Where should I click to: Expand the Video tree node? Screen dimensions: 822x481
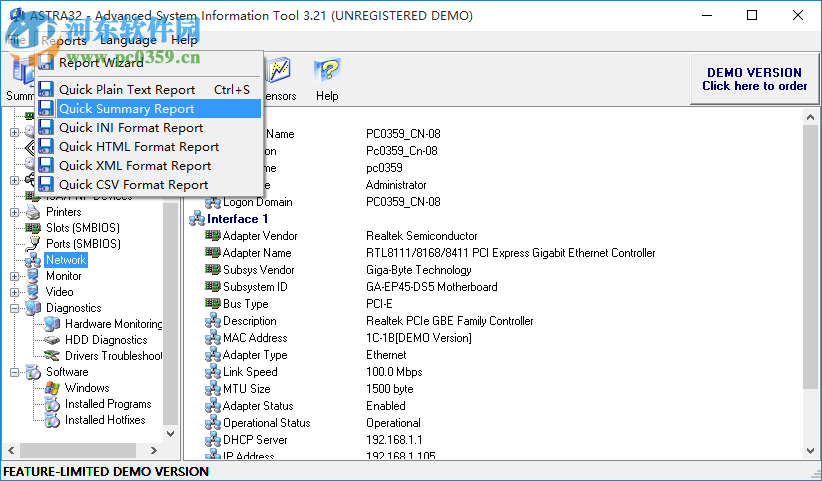[x=15, y=292]
